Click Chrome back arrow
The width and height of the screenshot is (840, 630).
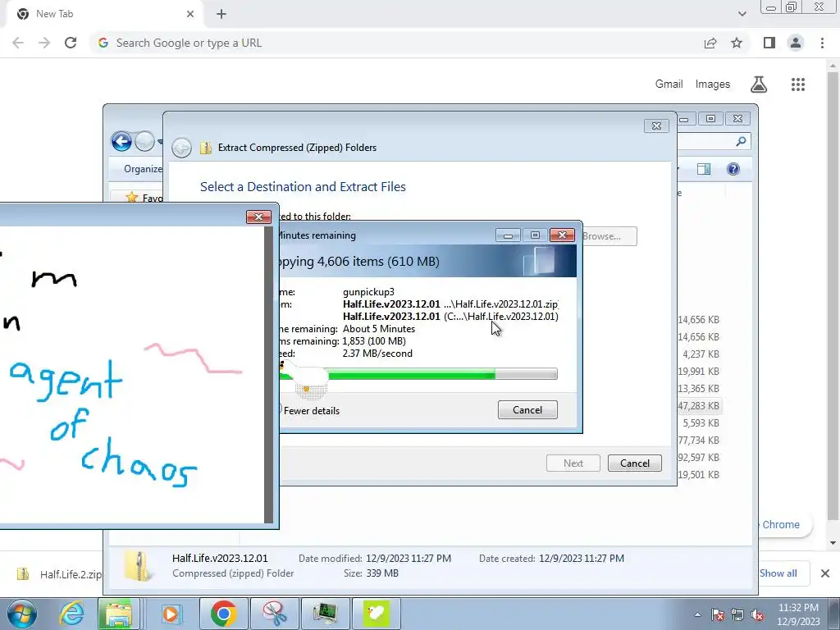pos(18,43)
